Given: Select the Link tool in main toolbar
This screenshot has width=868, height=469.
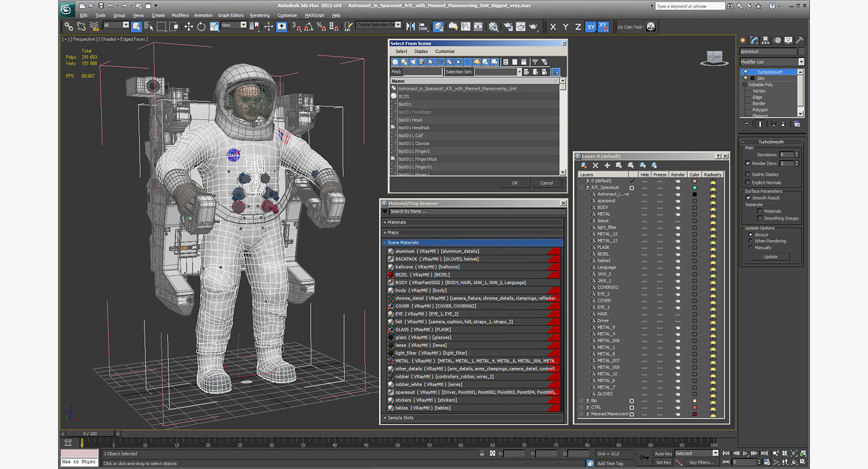Looking at the screenshot, I should click(x=69, y=26).
